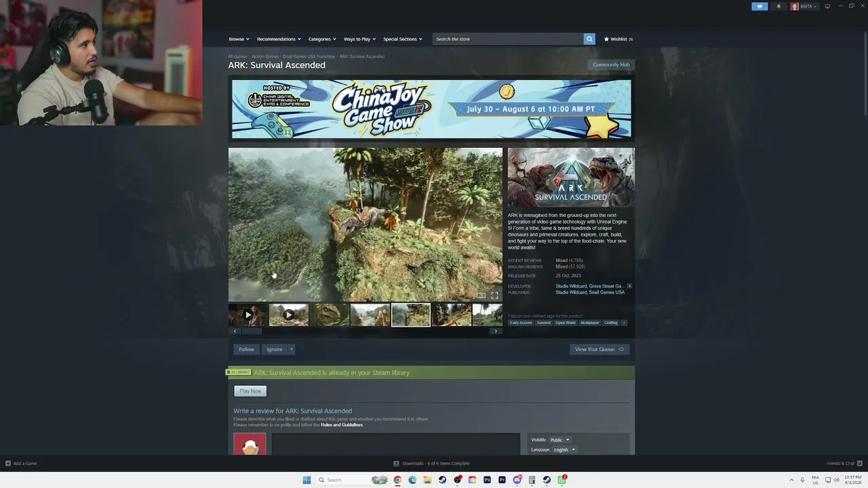Open Snail Games USA Franchise breadcrumb
868x488 pixels.
coord(309,57)
